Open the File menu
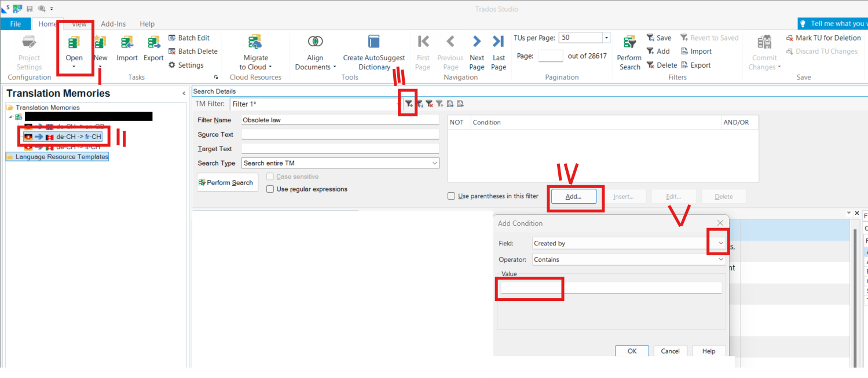Screen dimensions: 868x378 16,24
